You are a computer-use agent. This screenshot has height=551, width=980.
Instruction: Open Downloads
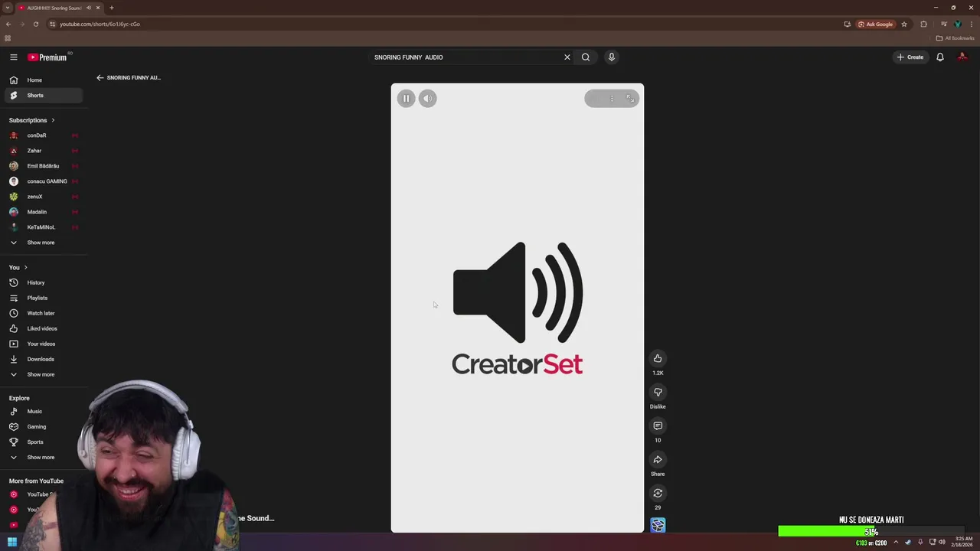coord(44,359)
